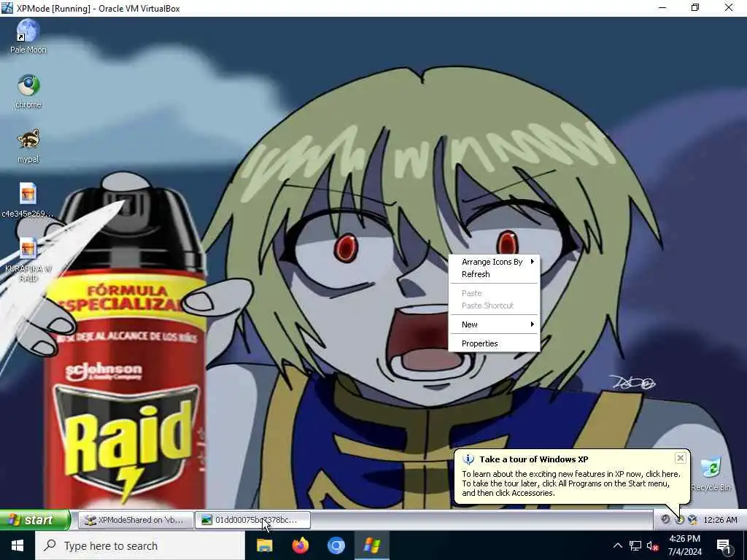Open File Explorer from host taskbar

coord(264,545)
